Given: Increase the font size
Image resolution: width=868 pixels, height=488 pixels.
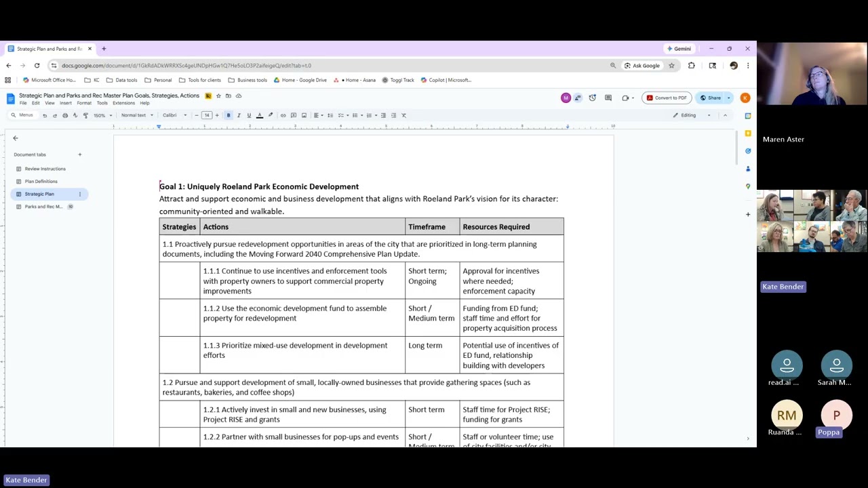Looking at the screenshot, I should tap(217, 115).
